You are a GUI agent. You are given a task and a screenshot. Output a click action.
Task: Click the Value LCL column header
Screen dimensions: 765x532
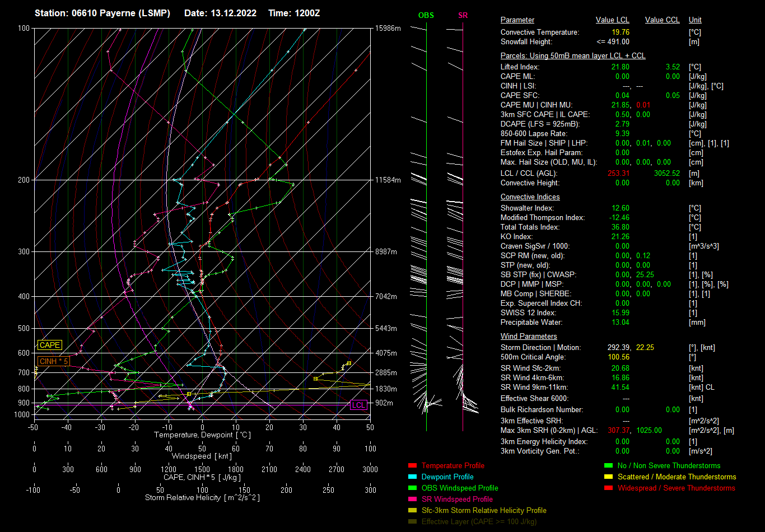(613, 20)
